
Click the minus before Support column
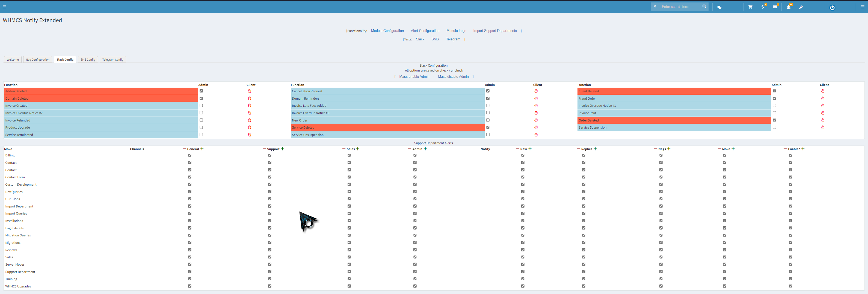264,149
